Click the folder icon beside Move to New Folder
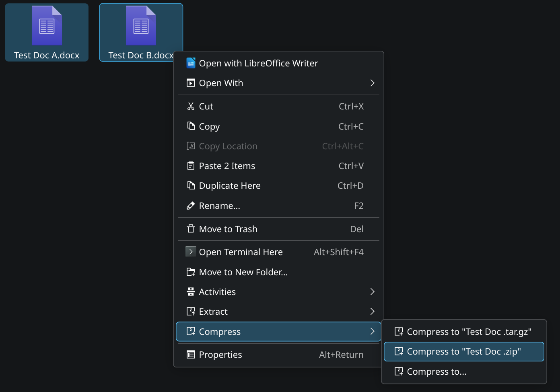Viewport: 560px width, 392px height. click(191, 272)
